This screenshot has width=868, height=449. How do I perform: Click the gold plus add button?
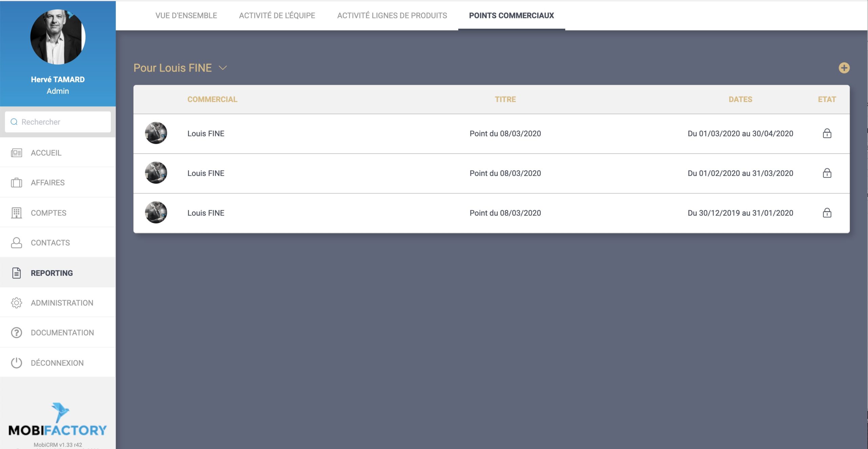(844, 68)
